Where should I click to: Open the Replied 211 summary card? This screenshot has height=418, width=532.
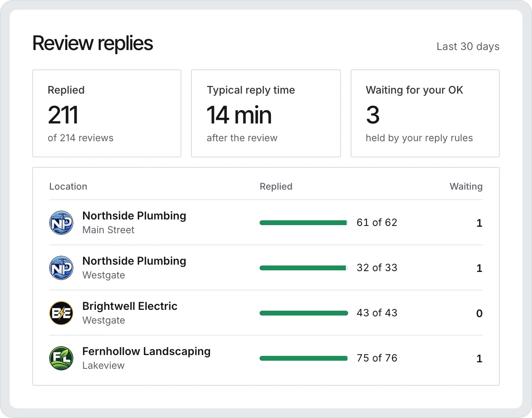click(x=107, y=113)
